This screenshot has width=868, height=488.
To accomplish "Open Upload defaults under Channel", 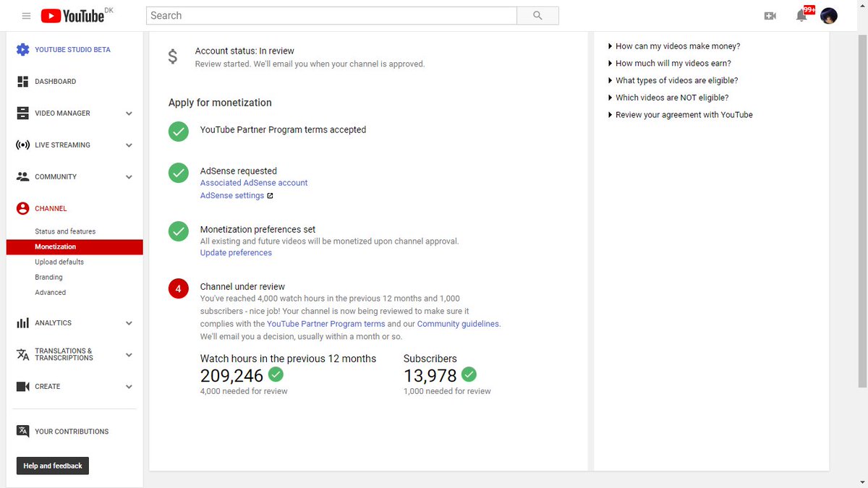I will tap(59, 262).
